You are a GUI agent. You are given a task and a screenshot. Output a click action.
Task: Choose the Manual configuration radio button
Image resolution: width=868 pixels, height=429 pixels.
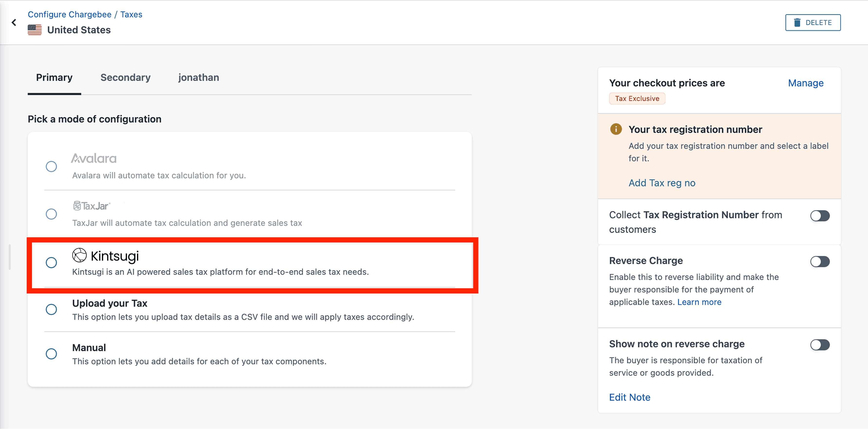tap(51, 354)
